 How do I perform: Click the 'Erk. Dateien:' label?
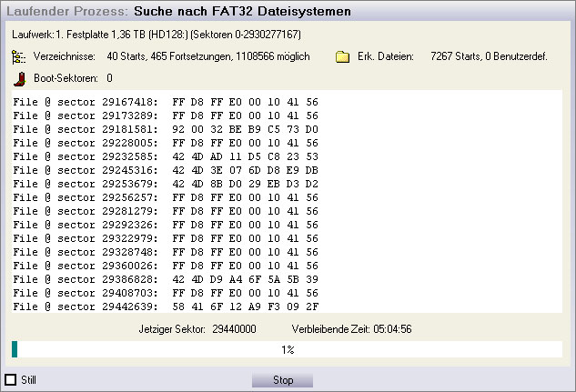(386, 56)
